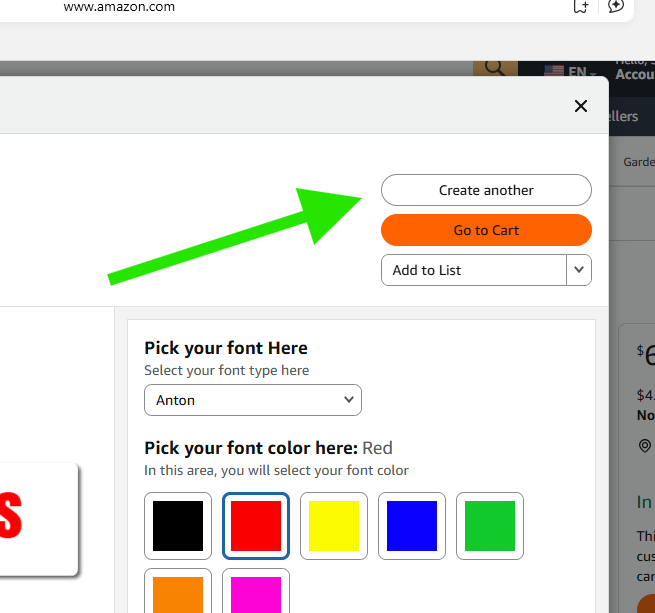Open the browser AI assistant chat icon
Image resolution: width=655 pixels, height=613 pixels.
(617, 6)
